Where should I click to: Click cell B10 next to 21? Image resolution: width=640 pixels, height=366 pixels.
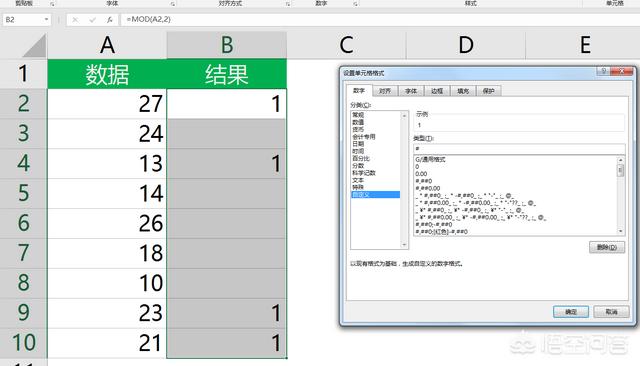click(x=227, y=343)
